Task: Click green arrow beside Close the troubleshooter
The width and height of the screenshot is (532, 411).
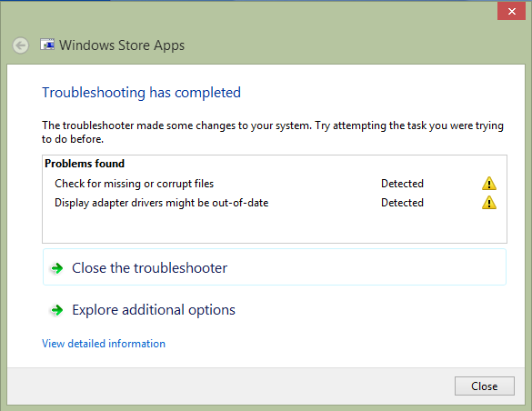Action: point(57,268)
